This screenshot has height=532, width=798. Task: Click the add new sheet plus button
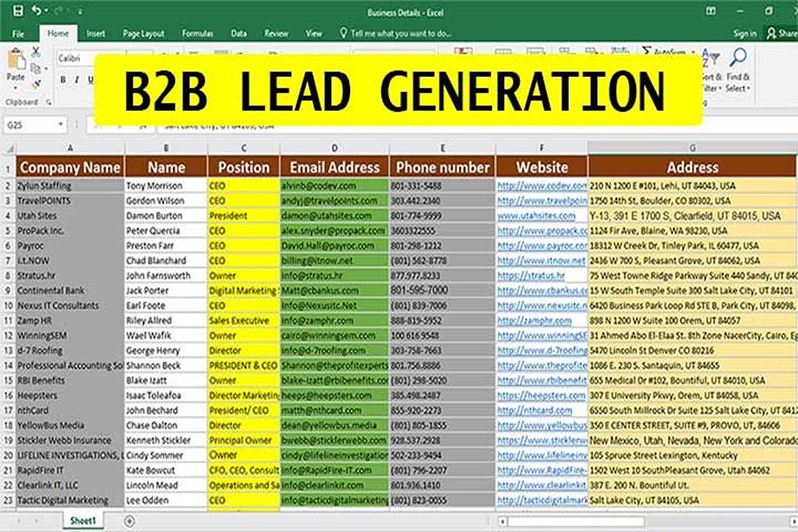coord(130,521)
